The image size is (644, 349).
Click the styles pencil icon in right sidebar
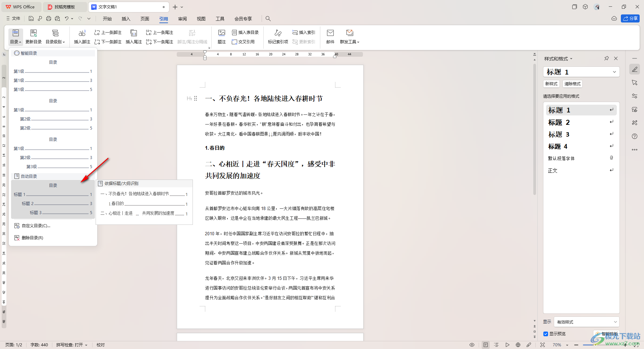(635, 69)
